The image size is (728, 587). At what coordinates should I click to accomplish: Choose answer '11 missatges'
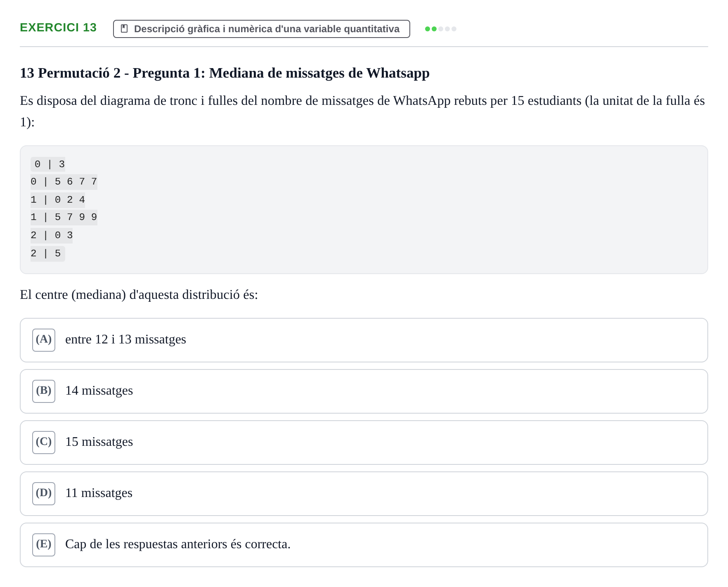pyautogui.click(x=364, y=494)
